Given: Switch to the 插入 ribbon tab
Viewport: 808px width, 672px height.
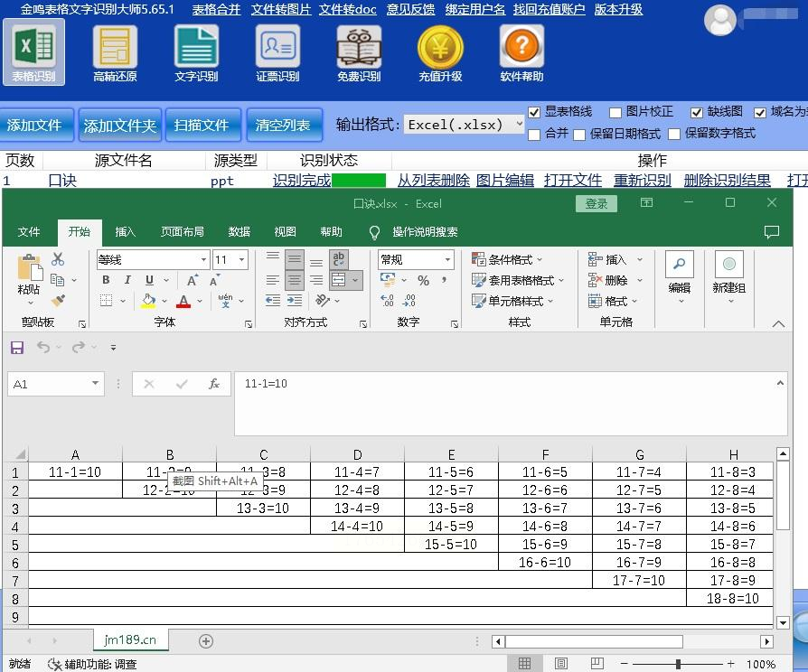Looking at the screenshot, I should (126, 232).
